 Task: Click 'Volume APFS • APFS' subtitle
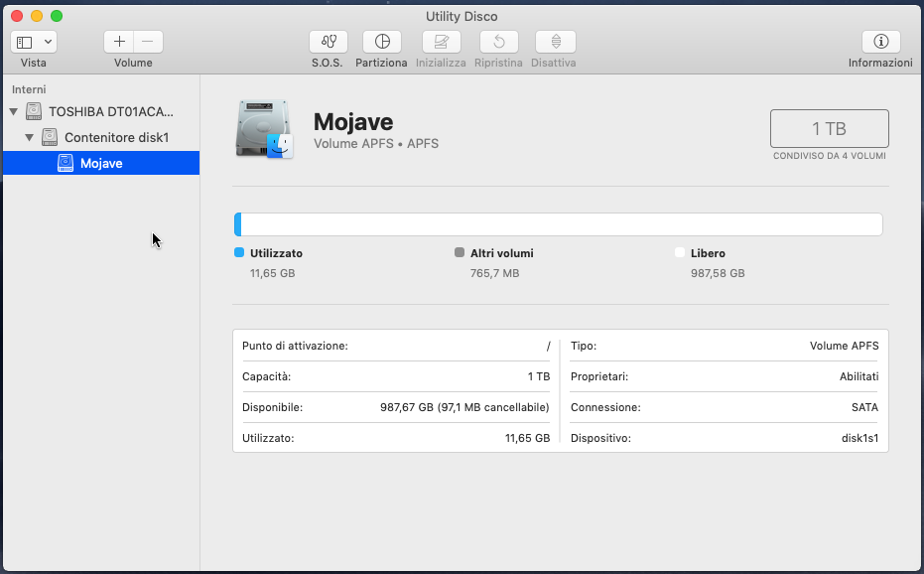click(x=376, y=143)
